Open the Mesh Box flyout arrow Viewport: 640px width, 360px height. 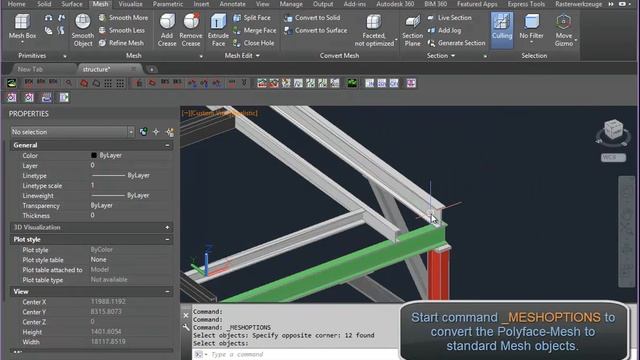pyautogui.click(x=22, y=42)
